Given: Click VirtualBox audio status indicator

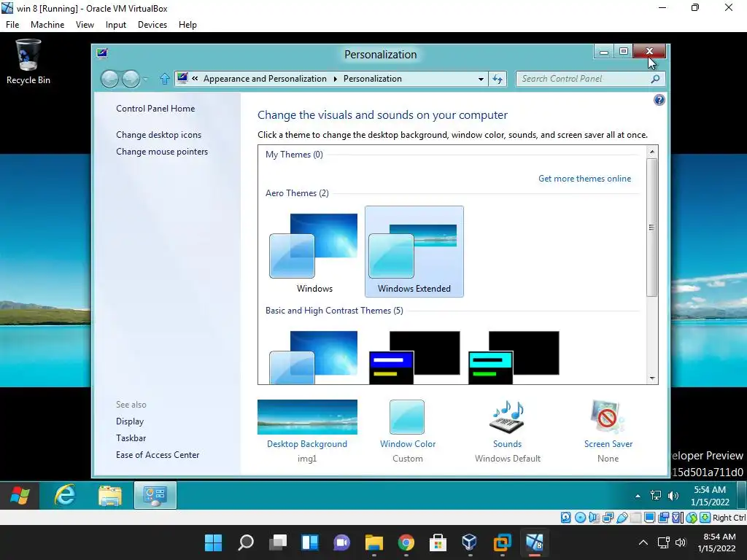Looking at the screenshot, I should click(594, 518).
